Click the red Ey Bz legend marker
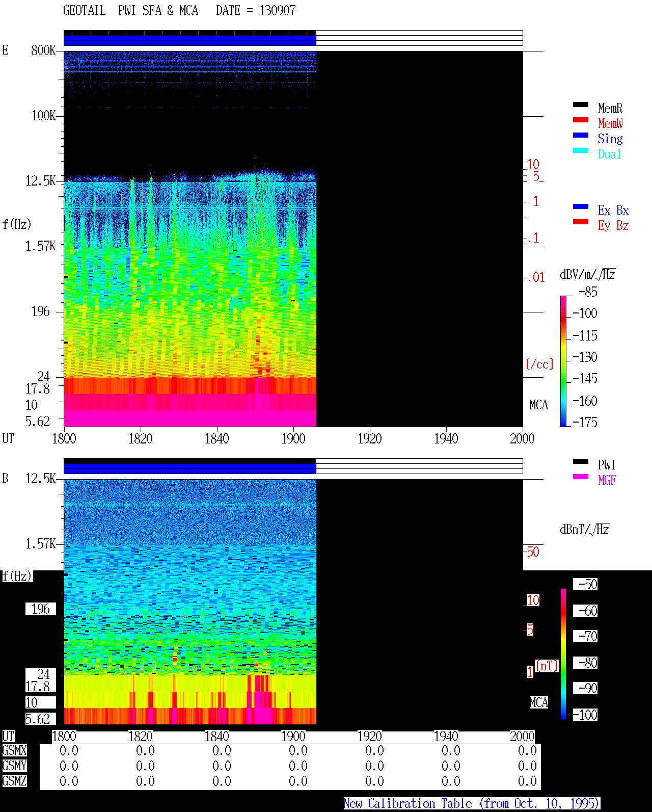The width and height of the screenshot is (652, 812). (581, 222)
